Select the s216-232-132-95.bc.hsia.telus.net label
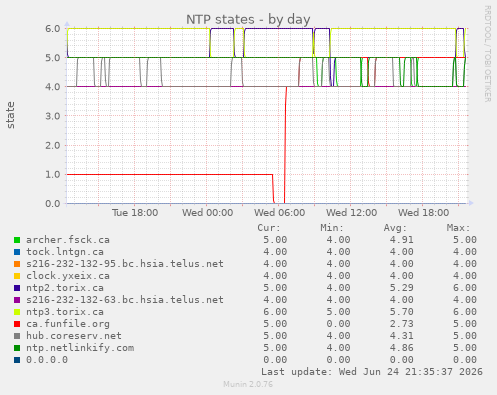Image resolution: width=497 pixels, height=395 pixels. coord(125,264)
